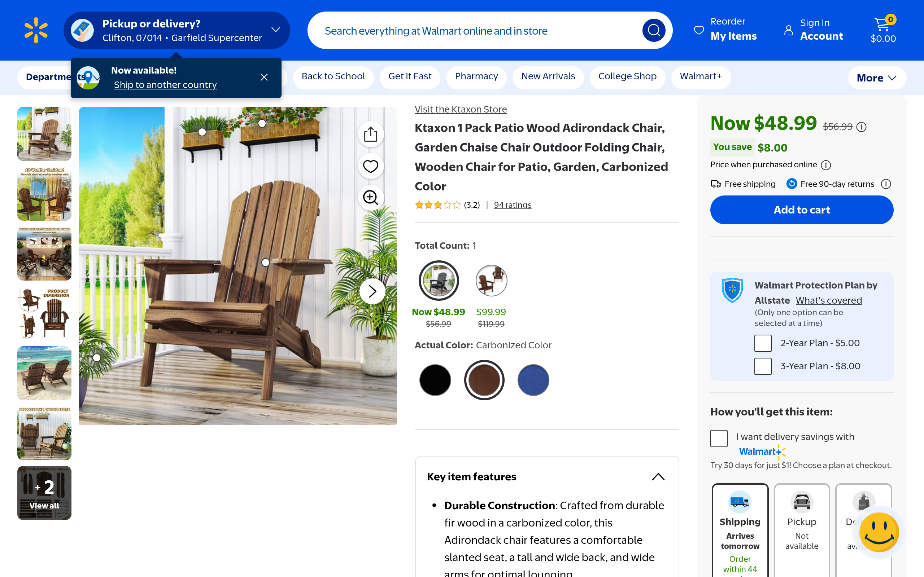Select the blue color swatch
Screen dimensions: 924x577
click(533, 380)
